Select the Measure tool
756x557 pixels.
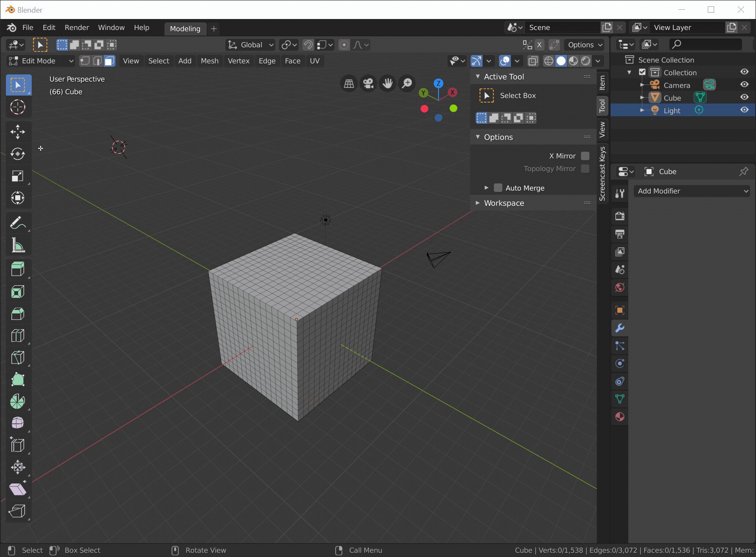tap(18, 245)
